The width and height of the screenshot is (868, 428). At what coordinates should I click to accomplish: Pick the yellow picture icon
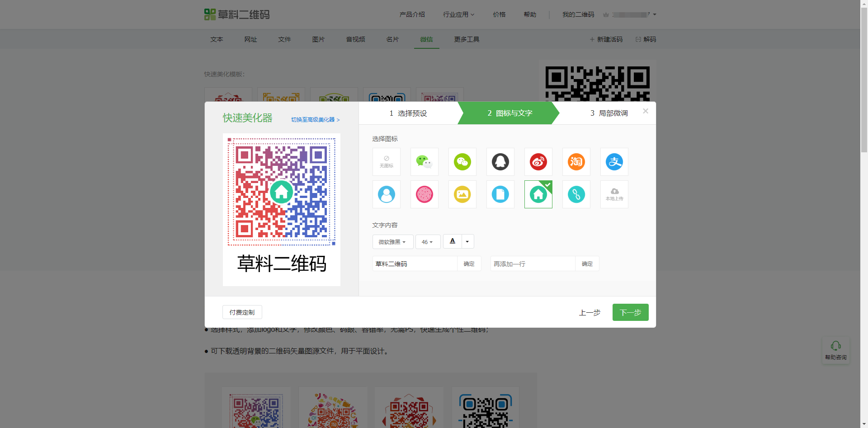462,194
